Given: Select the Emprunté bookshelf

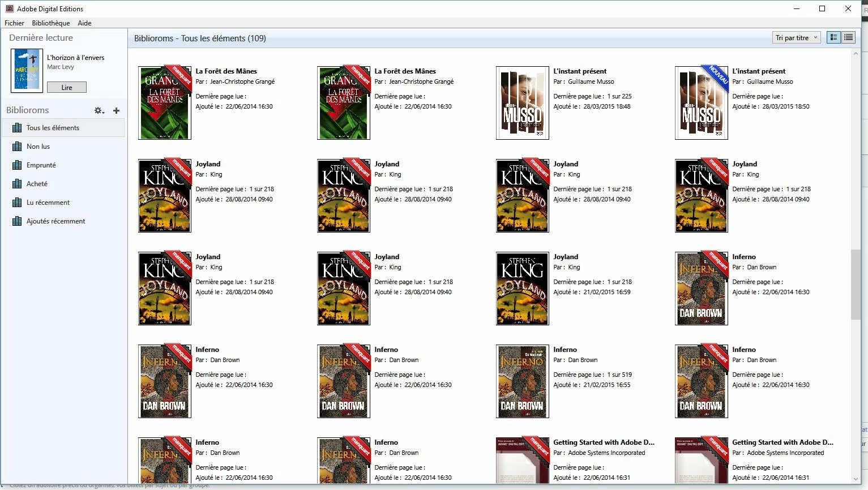Looking at the screenshot, I should tap(63, 165).
